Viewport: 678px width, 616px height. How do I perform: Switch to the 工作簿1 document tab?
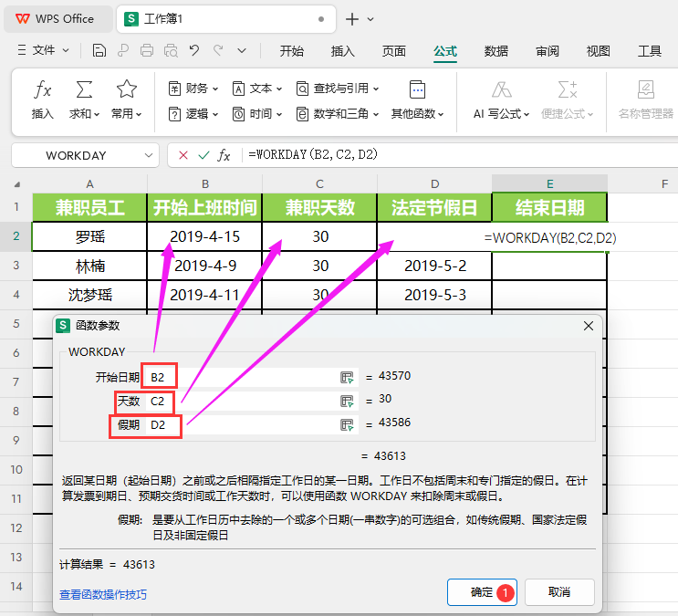click(x=225, y=19)
